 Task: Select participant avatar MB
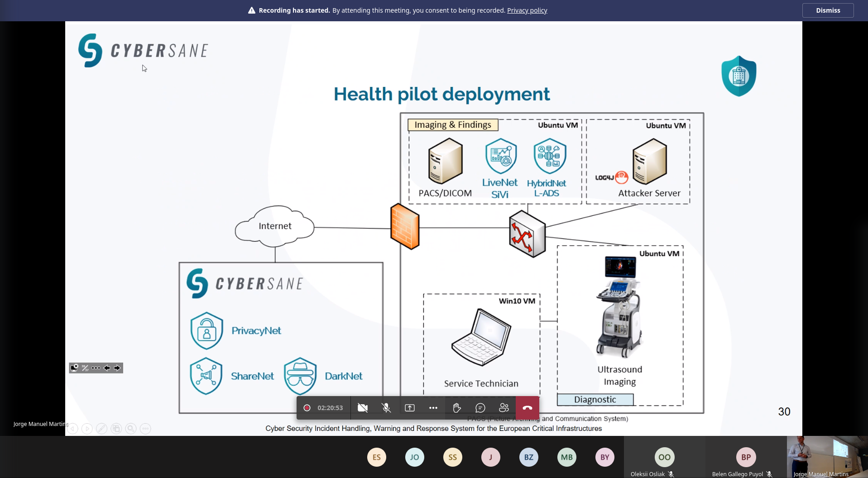click(567, 457)
